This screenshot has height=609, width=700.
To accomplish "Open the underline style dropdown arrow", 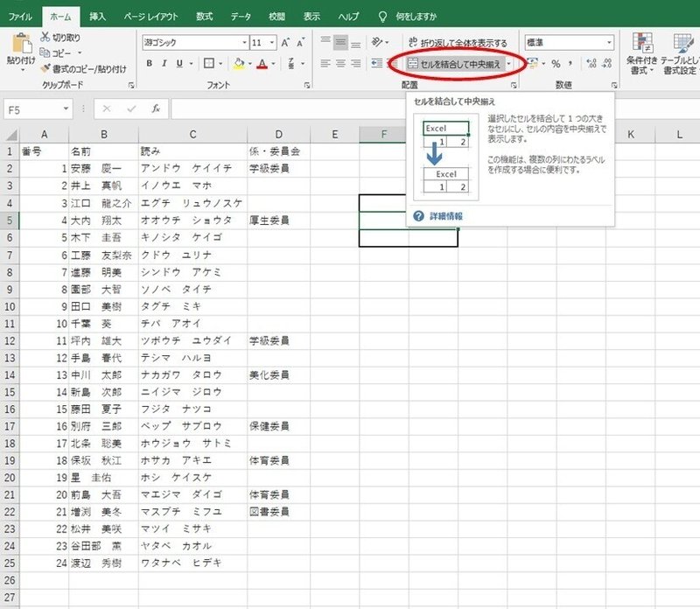I will click(x=191, y=63).
